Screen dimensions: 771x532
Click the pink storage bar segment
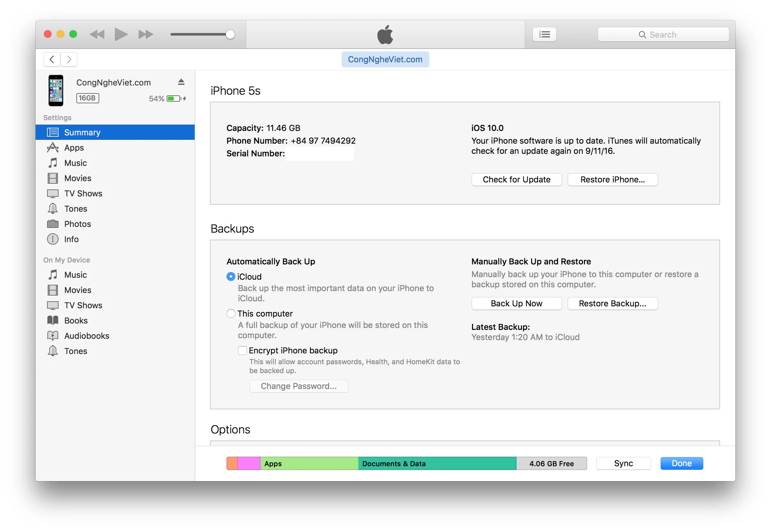249,463
